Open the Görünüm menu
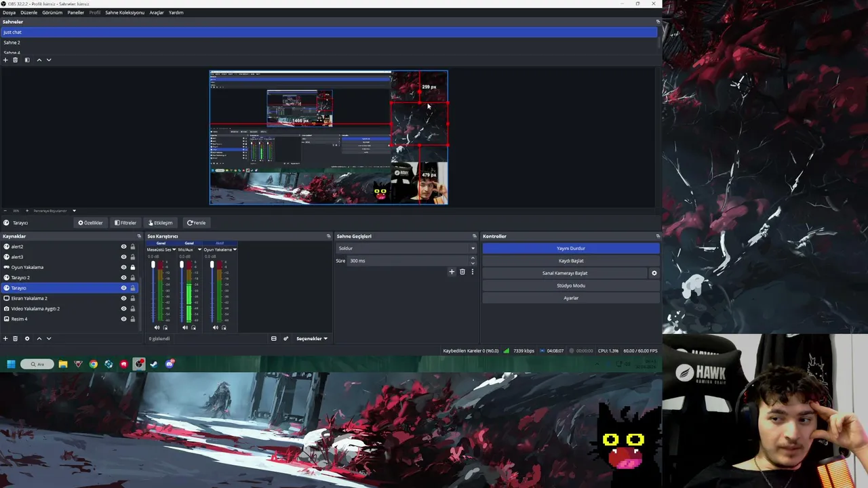Viewport: 868px width, 488px height. pos(52,12)
